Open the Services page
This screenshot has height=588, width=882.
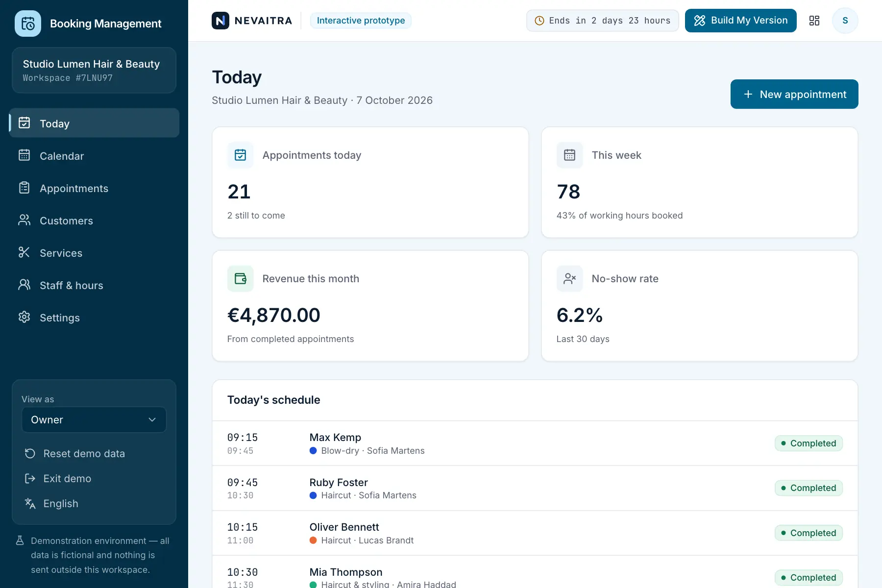click(x=94, y=253)
